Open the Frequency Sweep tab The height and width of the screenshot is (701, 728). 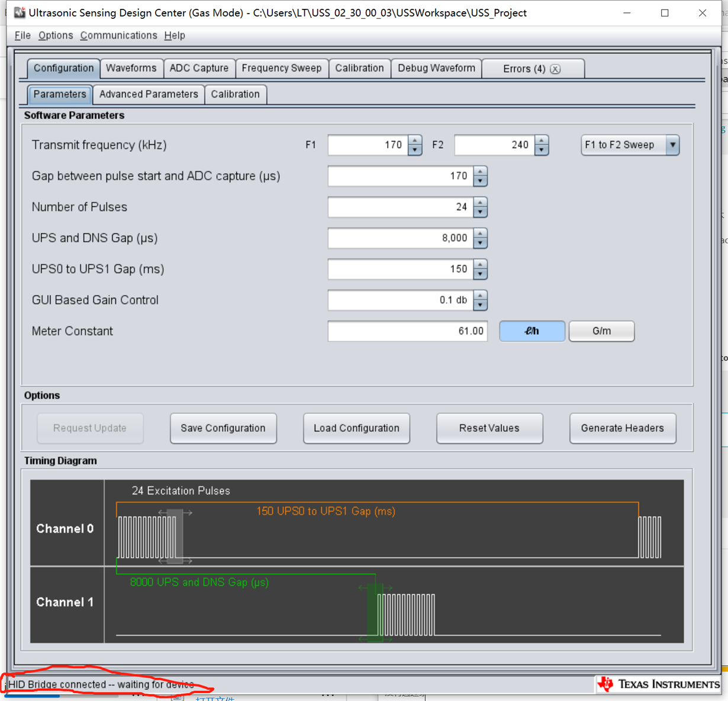point(282,68)
